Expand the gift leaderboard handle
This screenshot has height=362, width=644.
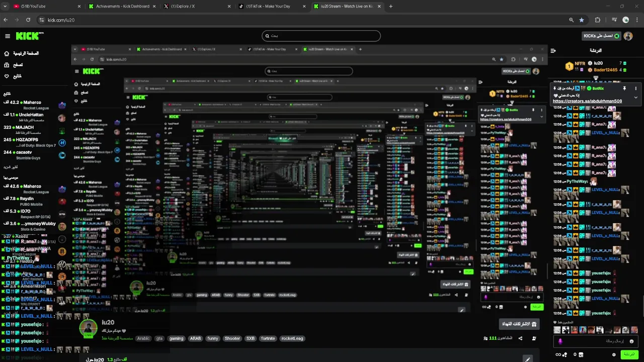tap(596, 78)
